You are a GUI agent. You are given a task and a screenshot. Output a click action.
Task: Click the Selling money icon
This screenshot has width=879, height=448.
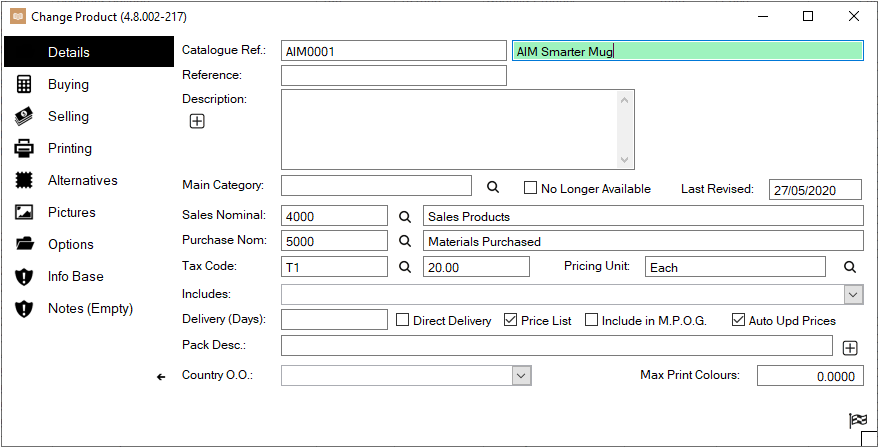click(x=24, y=116)
